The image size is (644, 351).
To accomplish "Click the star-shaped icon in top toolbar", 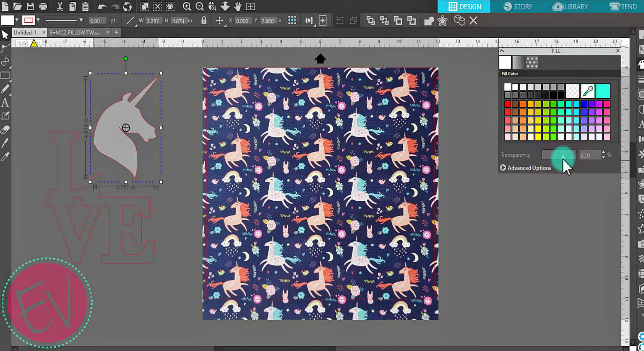I will click(443, 21).
